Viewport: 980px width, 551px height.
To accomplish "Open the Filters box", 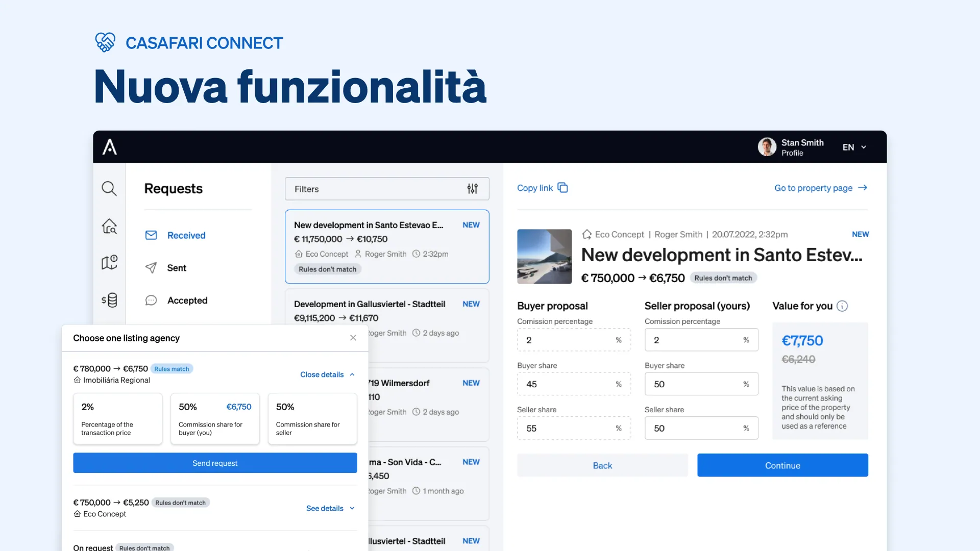I will point(387,189).
